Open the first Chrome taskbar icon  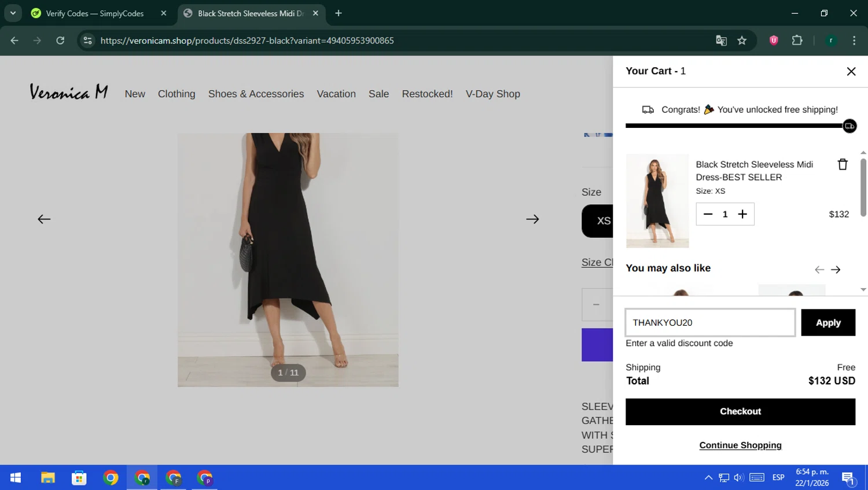(111, 478)
